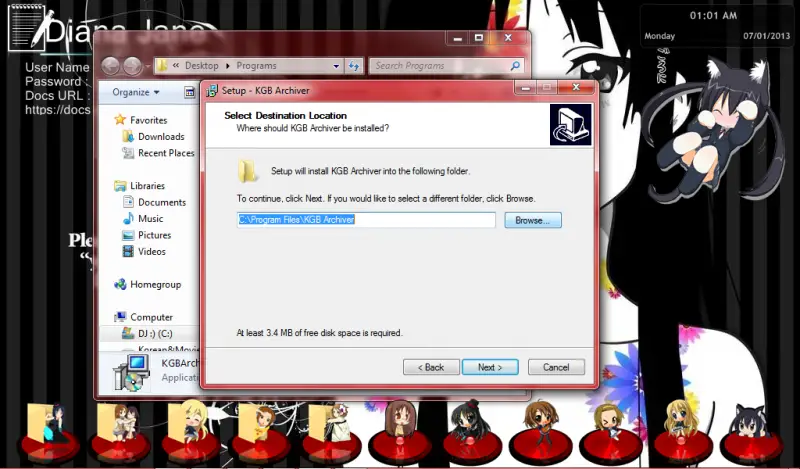This screenshot has width=800, height=469.
Task: Close the KGB Archiver setup window
Action: pyautogui.click(x=576, y=88)
